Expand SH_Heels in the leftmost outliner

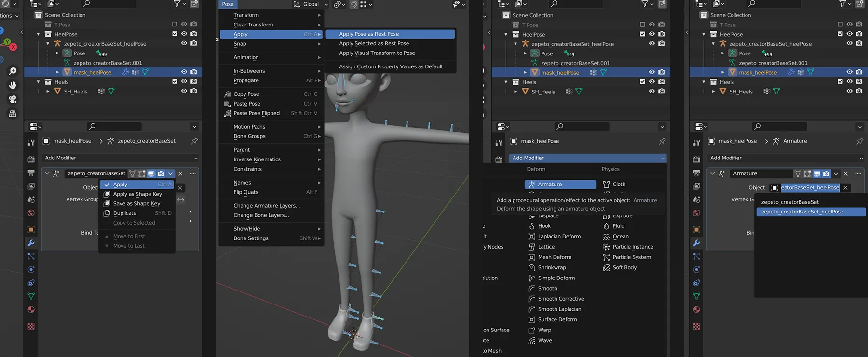pyautogui.click(x=48, y=91)
